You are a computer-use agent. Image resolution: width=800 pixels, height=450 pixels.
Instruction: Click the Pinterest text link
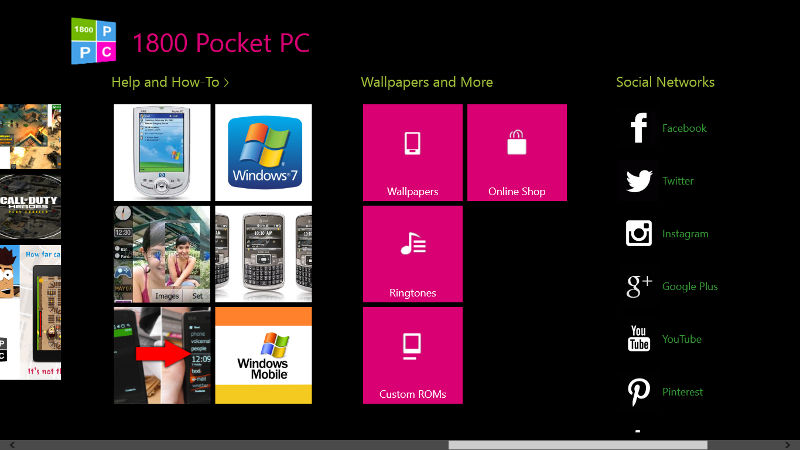[682, 392]
